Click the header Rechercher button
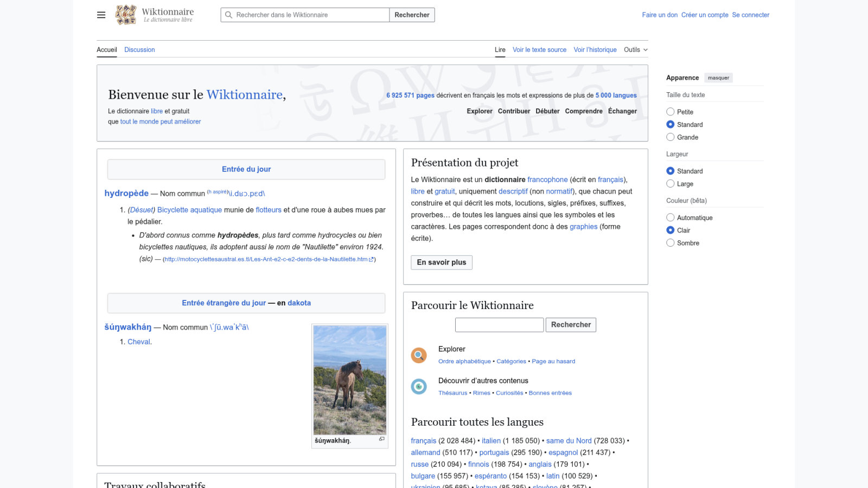 (412, 15)
